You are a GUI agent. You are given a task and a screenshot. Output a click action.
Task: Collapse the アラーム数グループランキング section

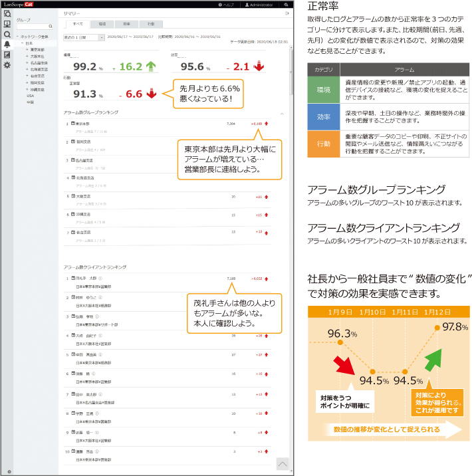(281, 113)
